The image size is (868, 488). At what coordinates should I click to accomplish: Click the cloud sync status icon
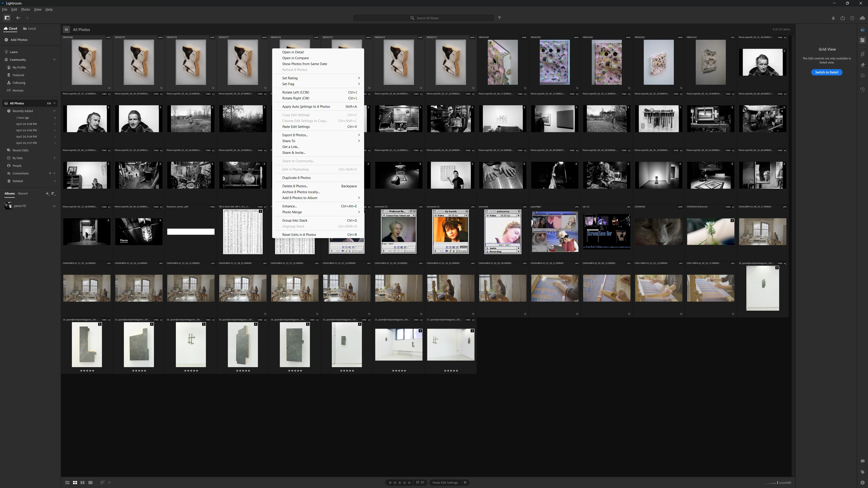862,18
